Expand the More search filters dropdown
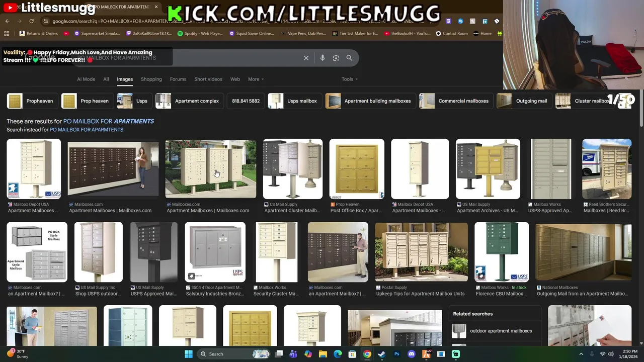The width and height of the screenshot is (644, 362). click(256, 79)
